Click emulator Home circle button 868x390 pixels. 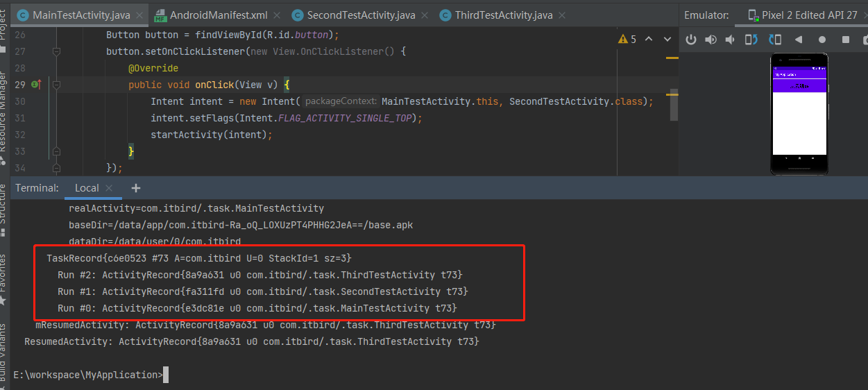pos(822,40)
